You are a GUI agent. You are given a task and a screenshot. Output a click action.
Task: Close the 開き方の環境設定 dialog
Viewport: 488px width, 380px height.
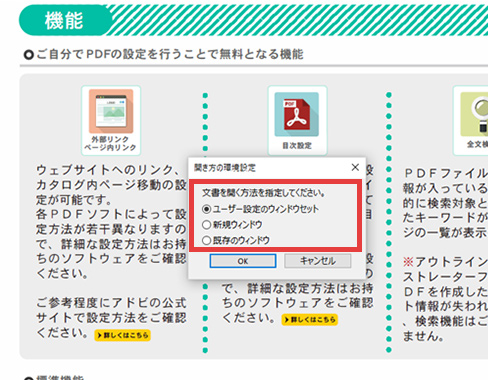tap(355, 167)
